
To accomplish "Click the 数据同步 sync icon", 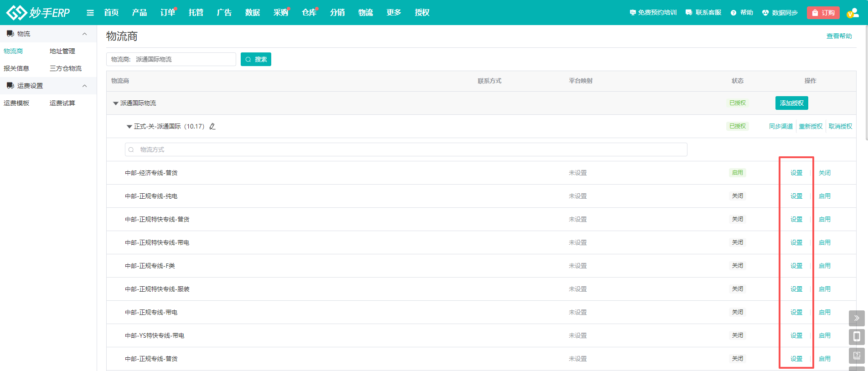I will coord(765,13).
